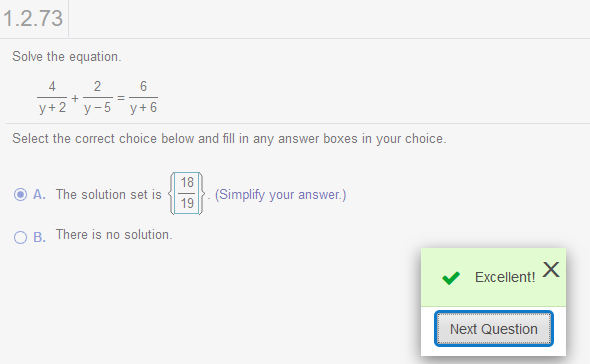Click the fraction 2 over y−5
This screenshot has height=364, width=590.
click(x=97, y=97)
